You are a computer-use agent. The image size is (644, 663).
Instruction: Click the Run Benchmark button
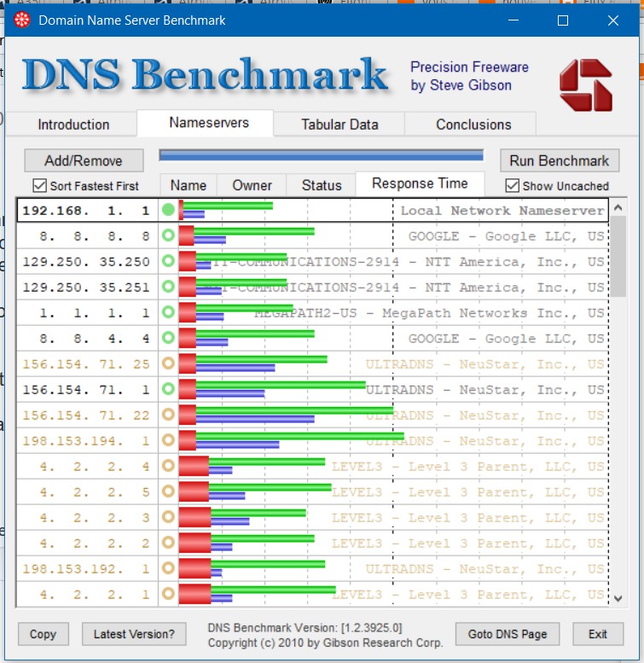pos(560,160)
